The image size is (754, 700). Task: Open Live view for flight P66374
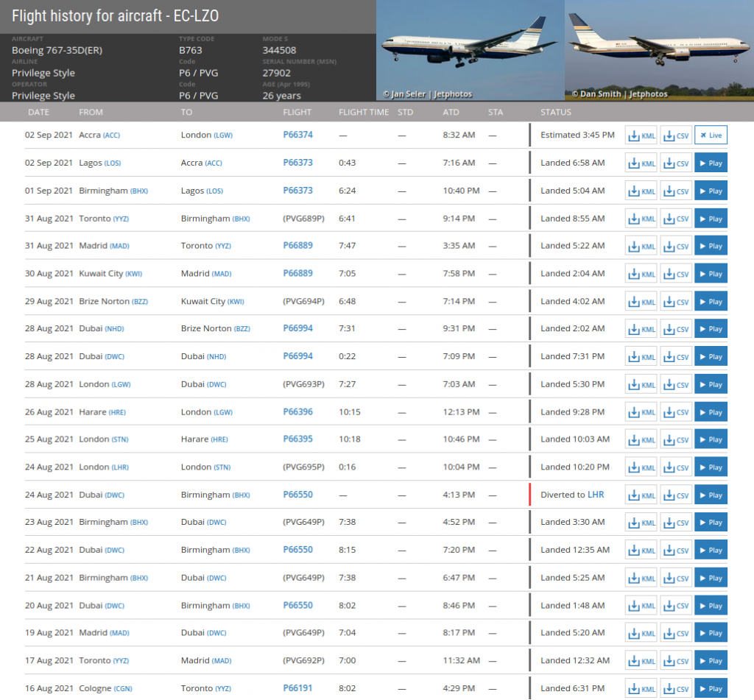point(711,135)
